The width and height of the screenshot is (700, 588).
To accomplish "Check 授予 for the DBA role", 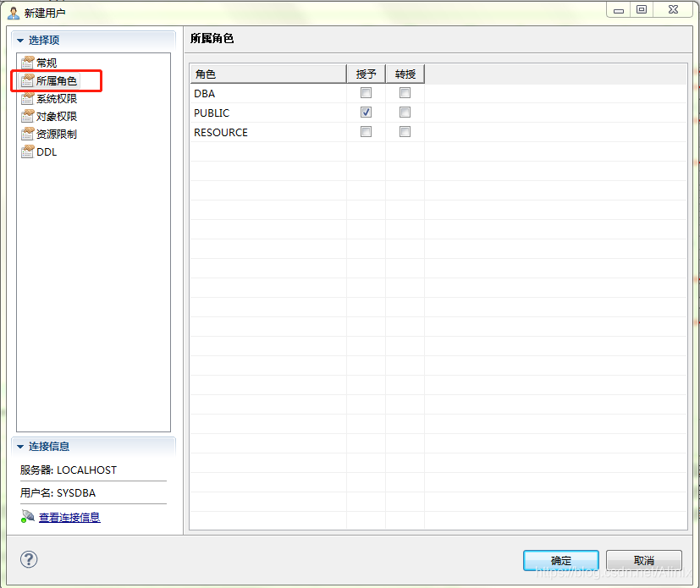I will tap(366, 93).
